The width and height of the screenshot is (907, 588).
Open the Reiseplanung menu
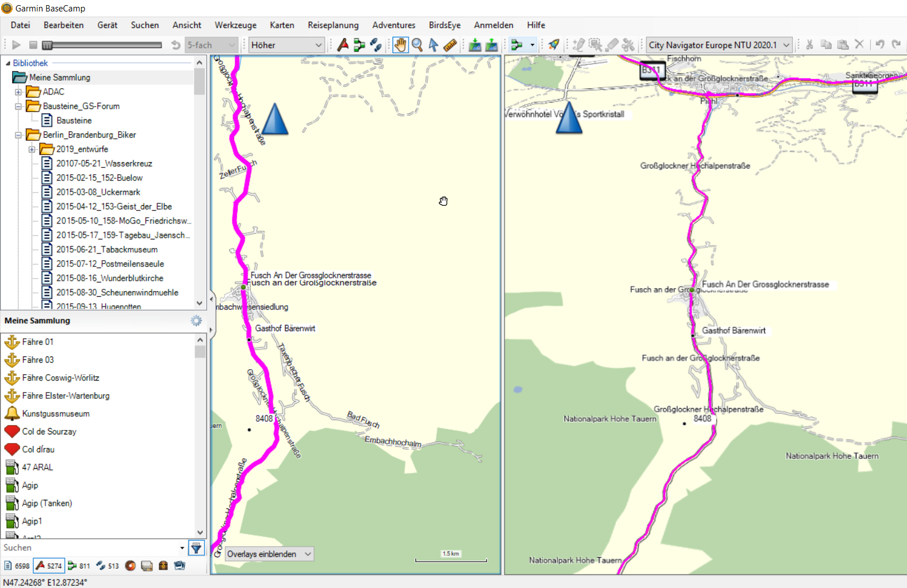click(x=333, y=25)
